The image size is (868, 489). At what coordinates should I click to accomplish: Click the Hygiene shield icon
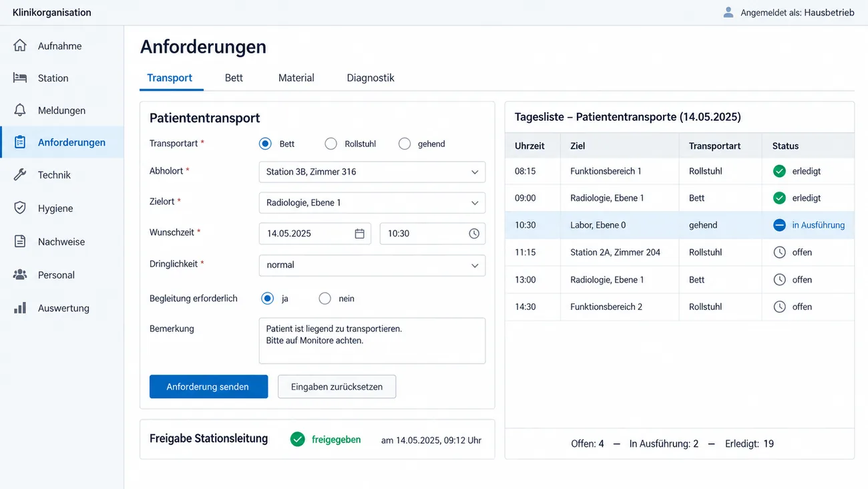tap(20, 208)
